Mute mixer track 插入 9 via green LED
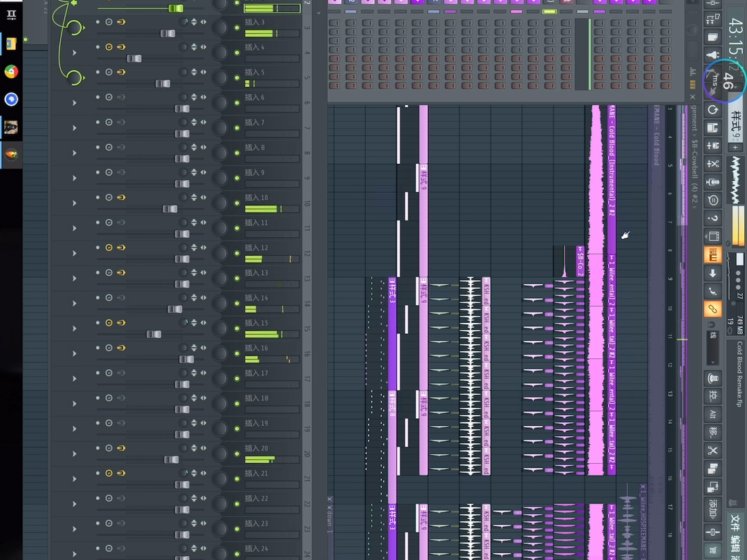This screenshot has width=747, height=560. click(x=237, y=178)
